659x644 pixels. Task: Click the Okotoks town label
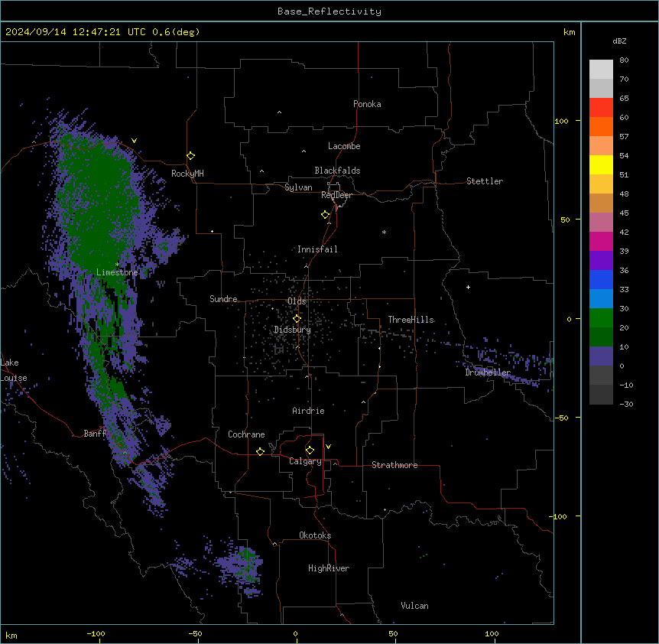pos(315,535)
